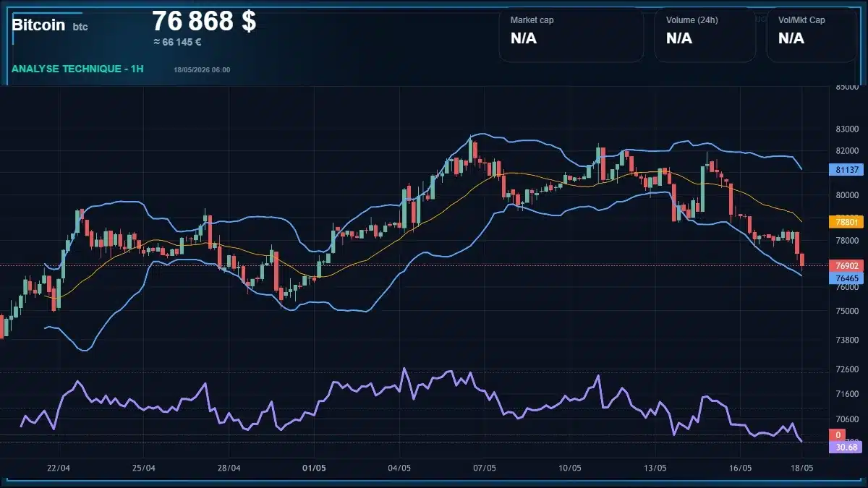The width and height of the screenshot is (868, 488).
Task: Click the 07/05 date on time axis
Action: click(485, 468)
